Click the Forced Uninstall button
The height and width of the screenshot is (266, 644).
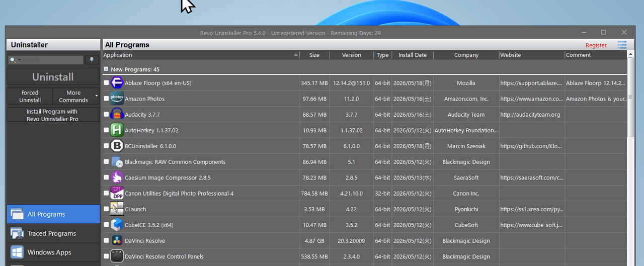coord(30,96)
